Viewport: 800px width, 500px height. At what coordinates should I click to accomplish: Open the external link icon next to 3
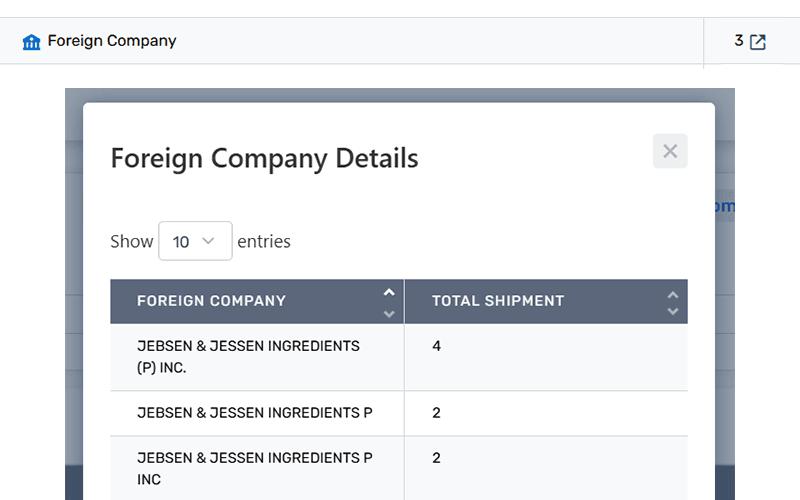(758, 42)
